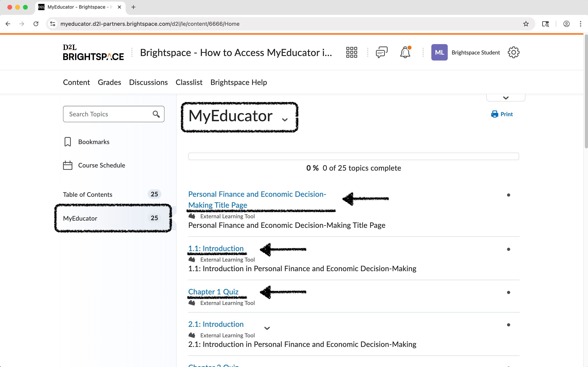This screenshot has height=367, width=588.
Task: Expand the MyEducator module title dropdown
Action: point(285,119)
